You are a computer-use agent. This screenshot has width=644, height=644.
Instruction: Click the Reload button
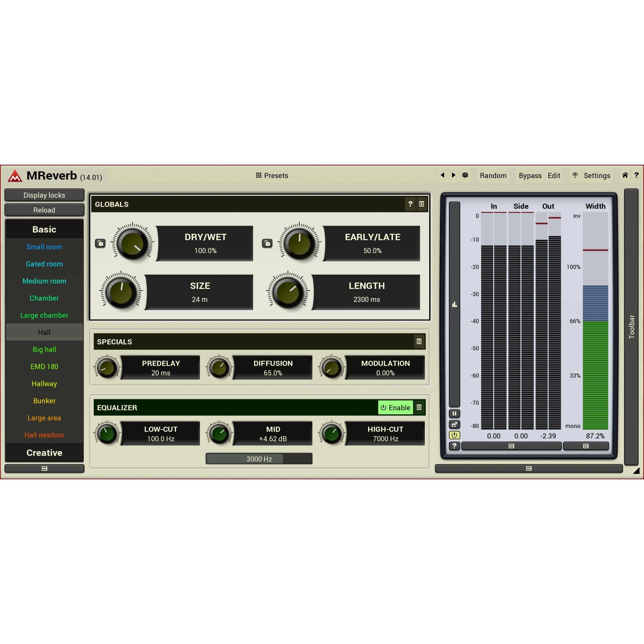tap(44, 210)
